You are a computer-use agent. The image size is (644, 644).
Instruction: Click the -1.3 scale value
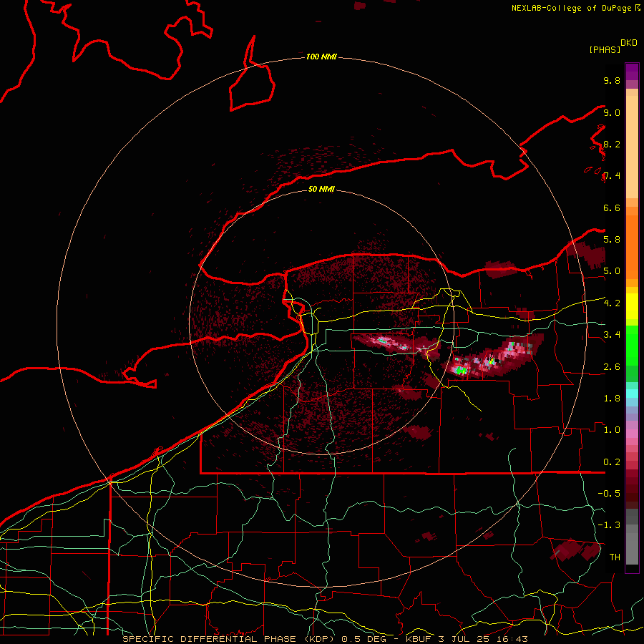coord(609,525)
